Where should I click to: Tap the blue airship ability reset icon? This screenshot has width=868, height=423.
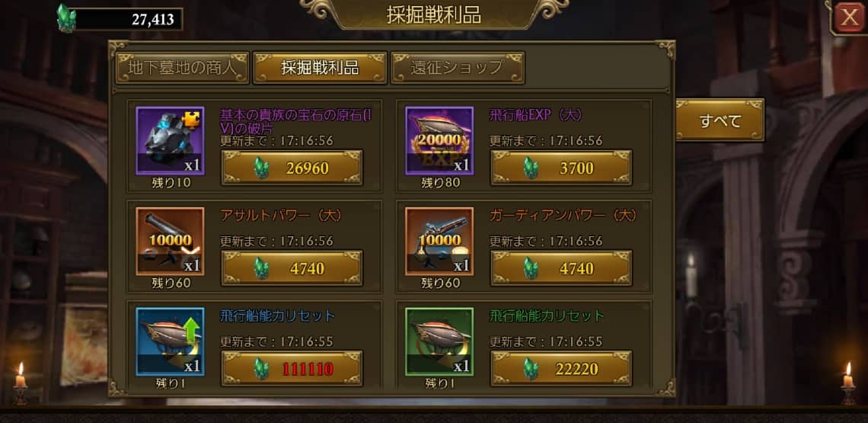pos(170,342)
